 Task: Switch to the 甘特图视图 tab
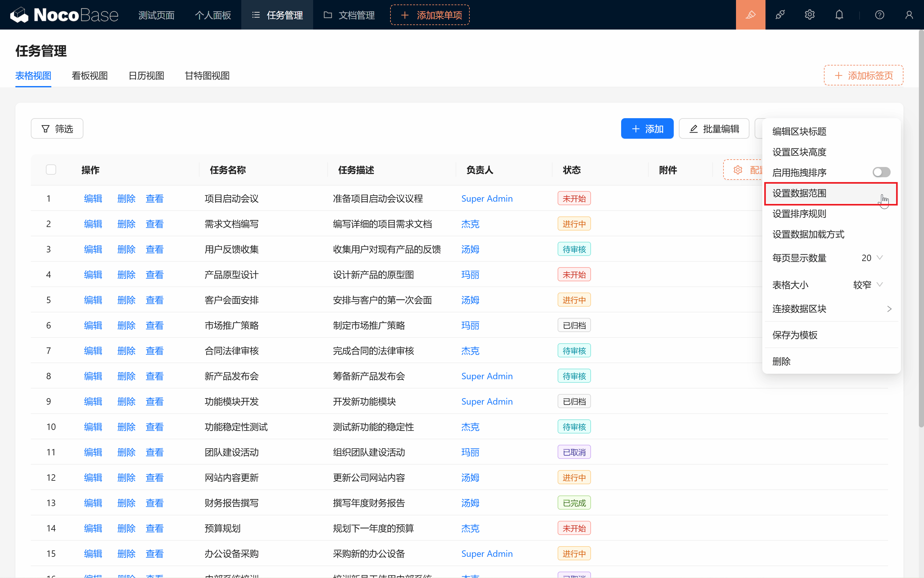tap(207, 76)
